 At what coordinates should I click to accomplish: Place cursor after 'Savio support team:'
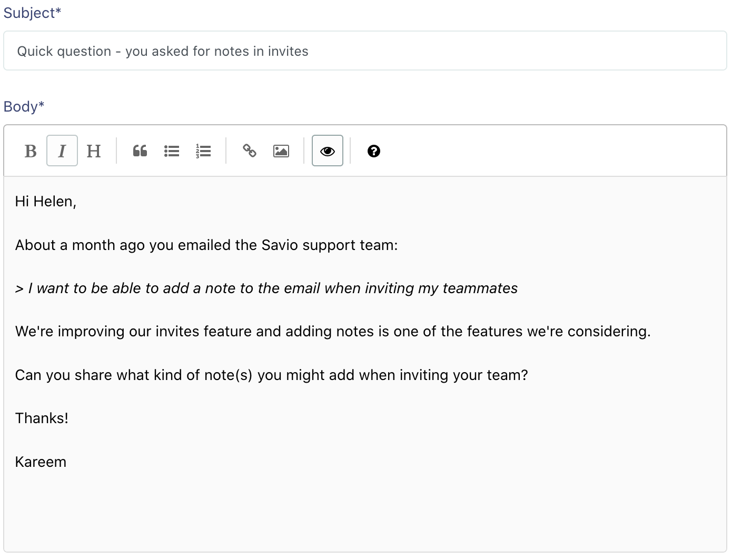(x=398, y=245)
